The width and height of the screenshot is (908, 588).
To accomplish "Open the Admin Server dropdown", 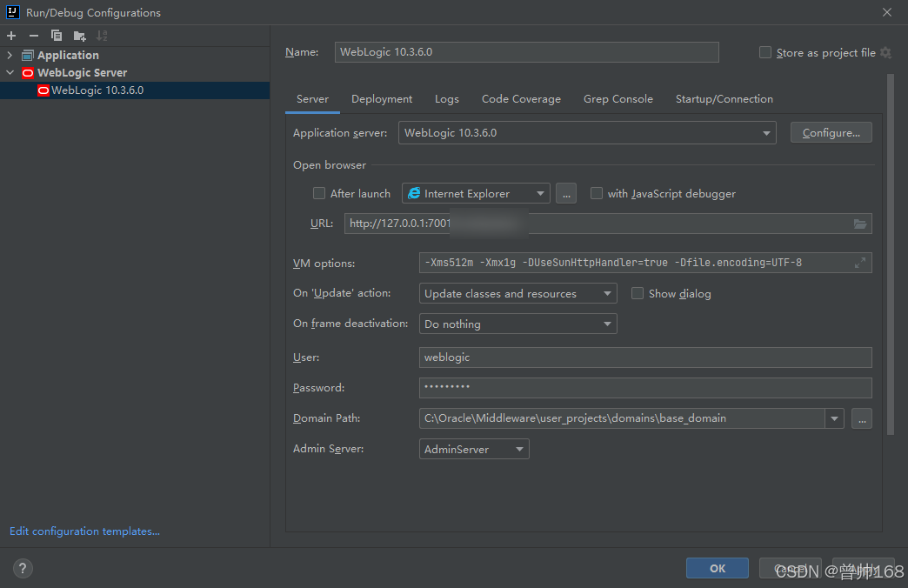I will tap(520, 449).
